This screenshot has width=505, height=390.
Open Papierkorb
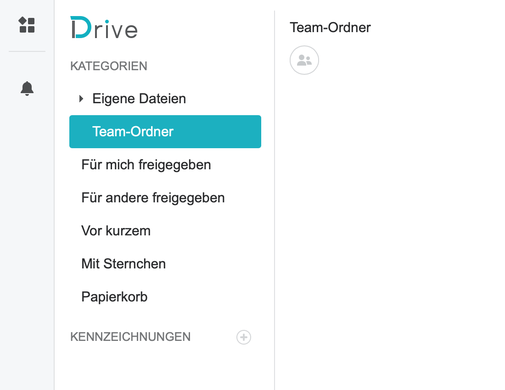point(114,297)
